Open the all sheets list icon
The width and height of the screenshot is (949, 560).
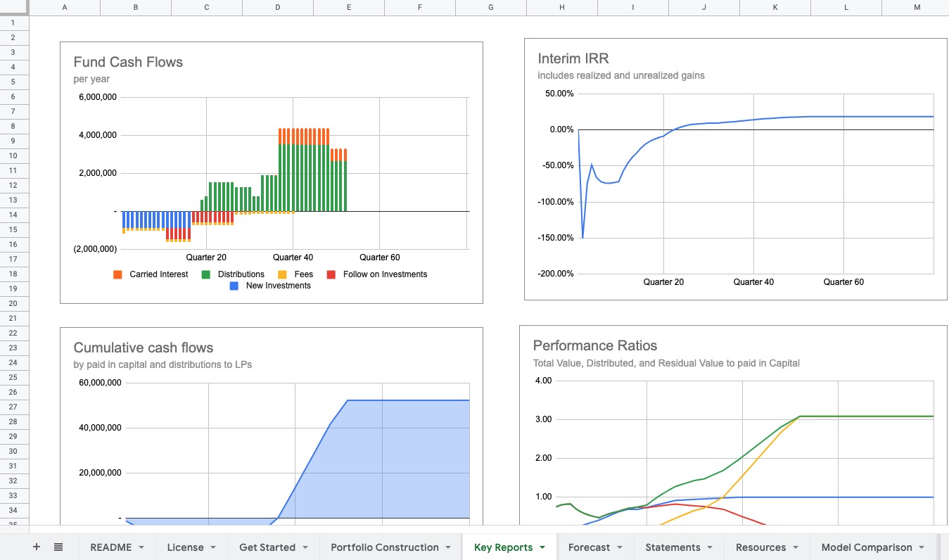[x=58, y=547]
